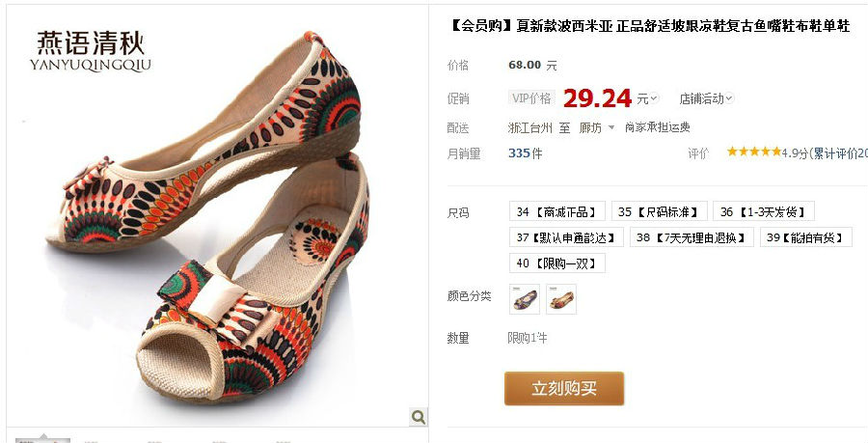Open the 燕语清秋 YANYUQINGQIU brand logo
Screen dimensions: 868x443
(x=91, y=51)
